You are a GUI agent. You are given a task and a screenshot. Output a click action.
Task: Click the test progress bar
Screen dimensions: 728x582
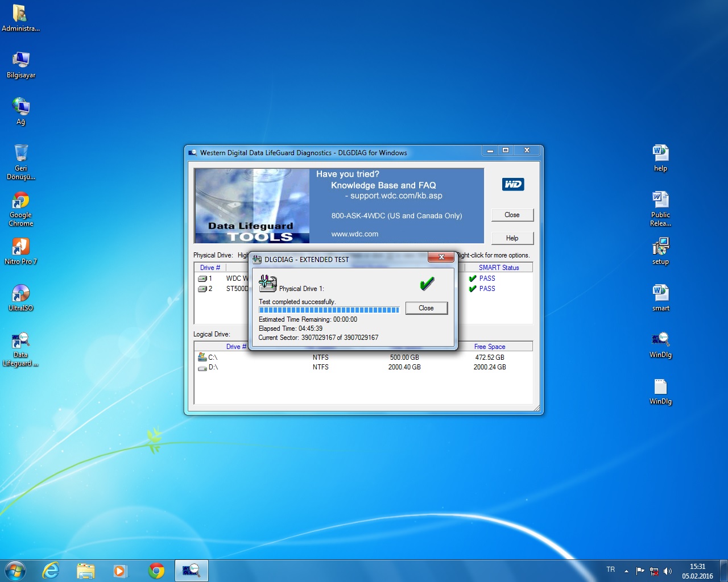click(329, 310)
